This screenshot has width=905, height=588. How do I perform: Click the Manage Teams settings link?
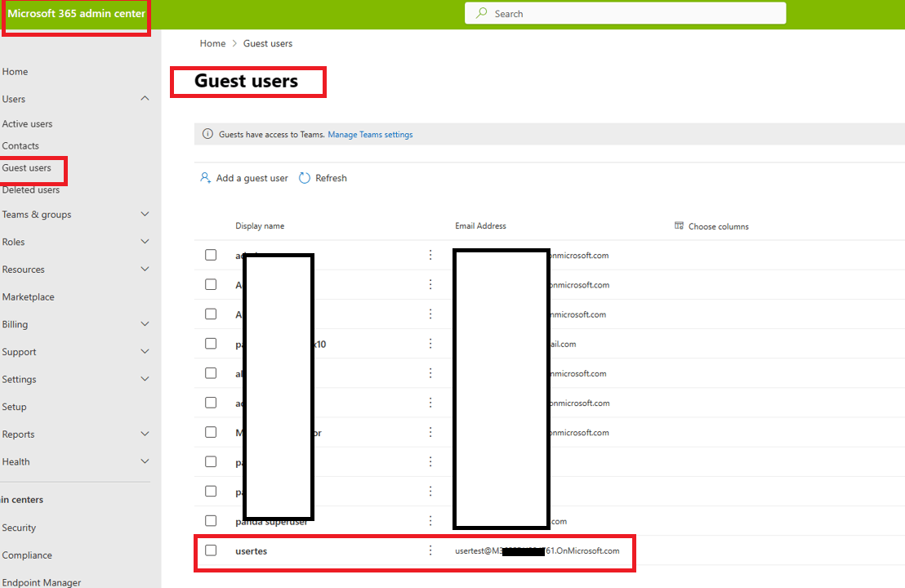(370, 135)
